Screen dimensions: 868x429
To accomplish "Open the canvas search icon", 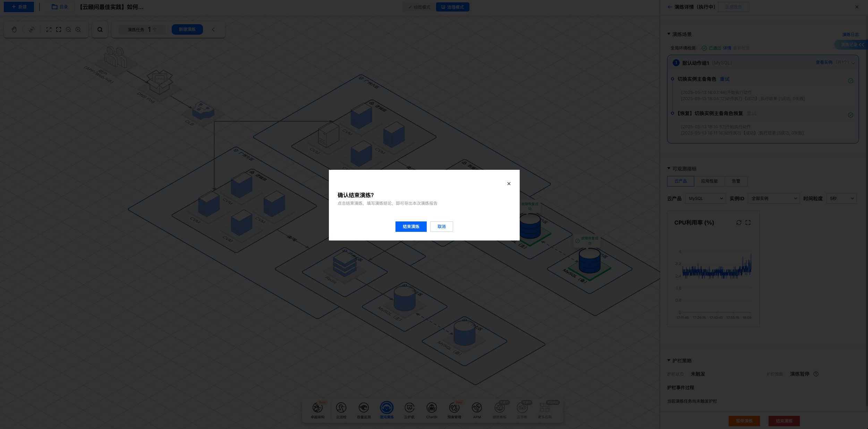I will [x=100, y=29].
